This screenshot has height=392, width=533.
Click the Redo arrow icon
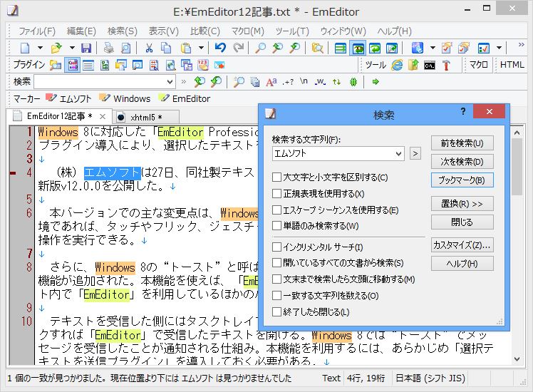(x=238, y=48)
